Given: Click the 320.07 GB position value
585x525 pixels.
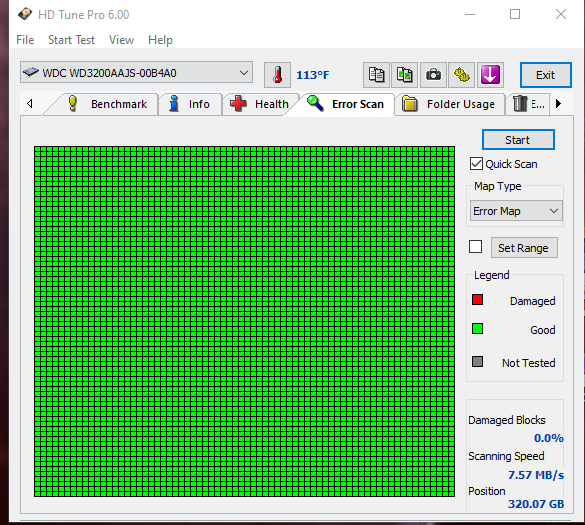Looking at the screenshot, I should [536, 504].
